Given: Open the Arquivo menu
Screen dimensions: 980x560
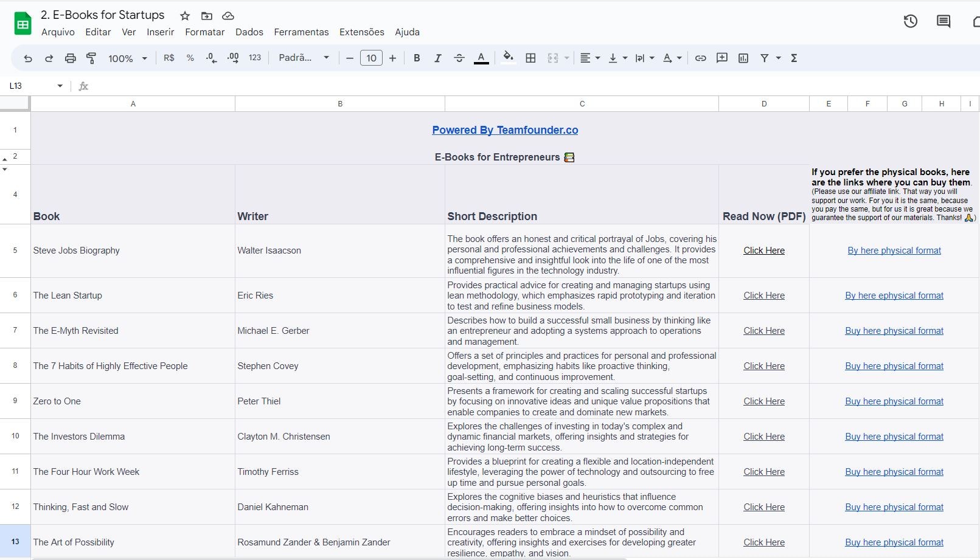Looking at the screenshot, I should click(x=58, y=32).
